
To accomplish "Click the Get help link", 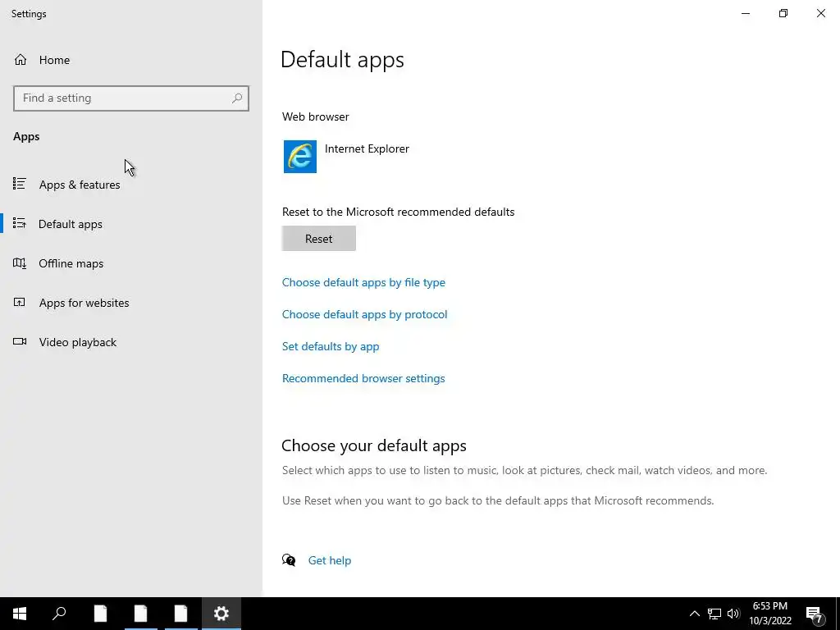I will pos(330,560).
